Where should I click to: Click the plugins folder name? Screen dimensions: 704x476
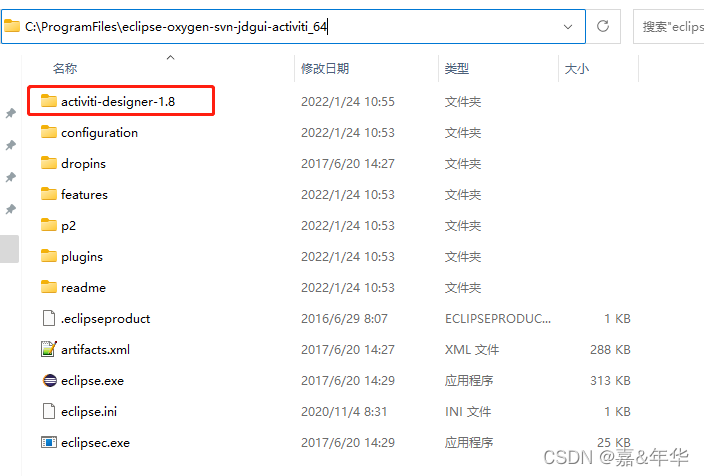click(82, 257)
